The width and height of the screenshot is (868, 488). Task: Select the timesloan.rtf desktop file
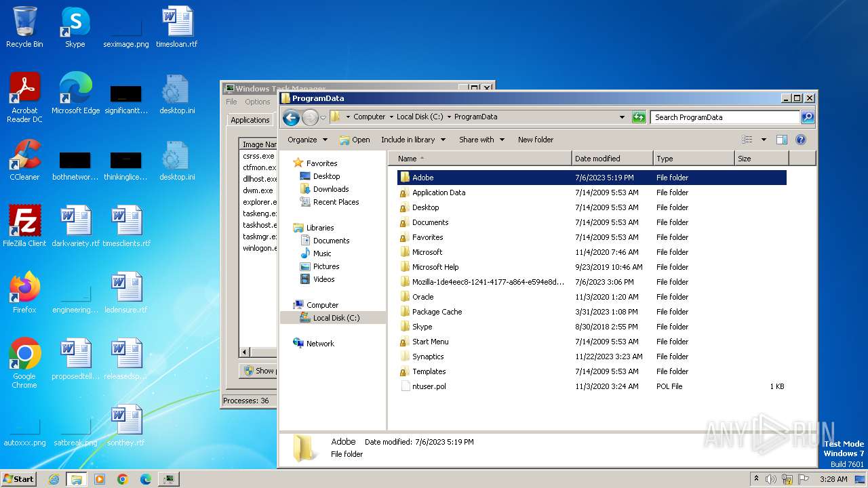point(177,27)
